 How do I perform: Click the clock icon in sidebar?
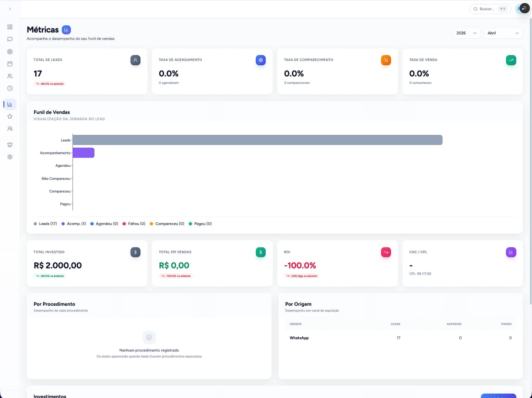(x=10, y=88)
